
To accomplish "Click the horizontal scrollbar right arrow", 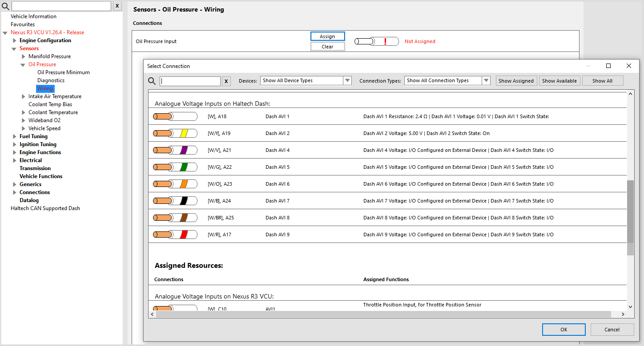I will pyautogui.click(x=623, y=314).
